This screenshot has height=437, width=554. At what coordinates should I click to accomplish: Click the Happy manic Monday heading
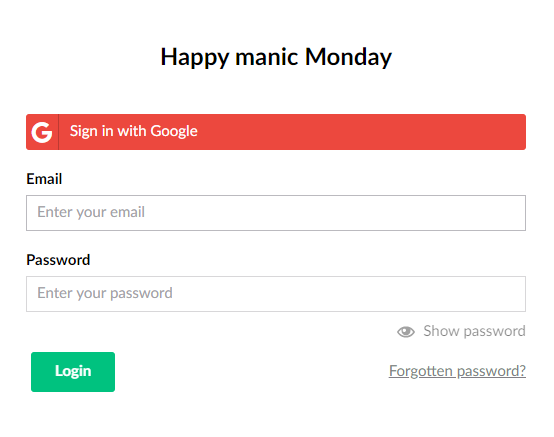coord(276,57)
